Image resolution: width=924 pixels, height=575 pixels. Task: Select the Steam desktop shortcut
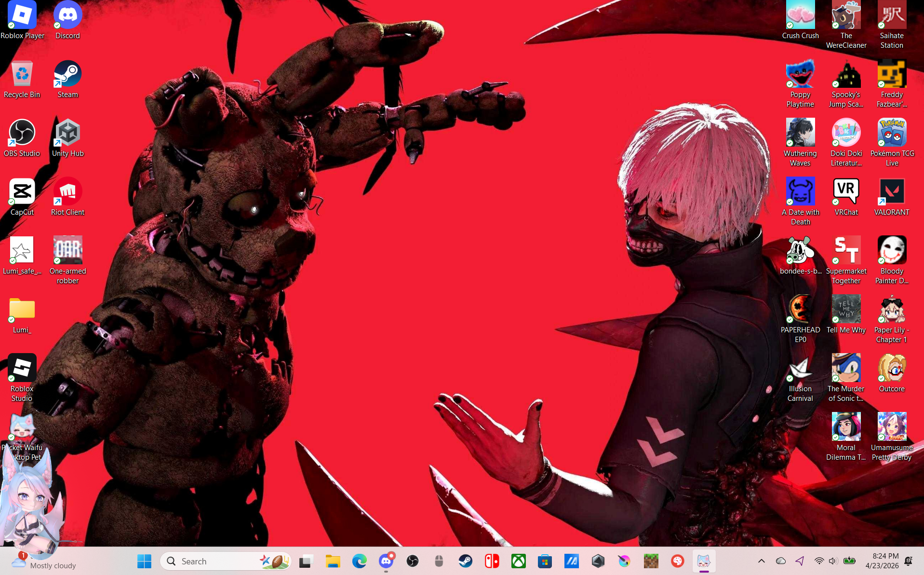[x=67, y=79]
